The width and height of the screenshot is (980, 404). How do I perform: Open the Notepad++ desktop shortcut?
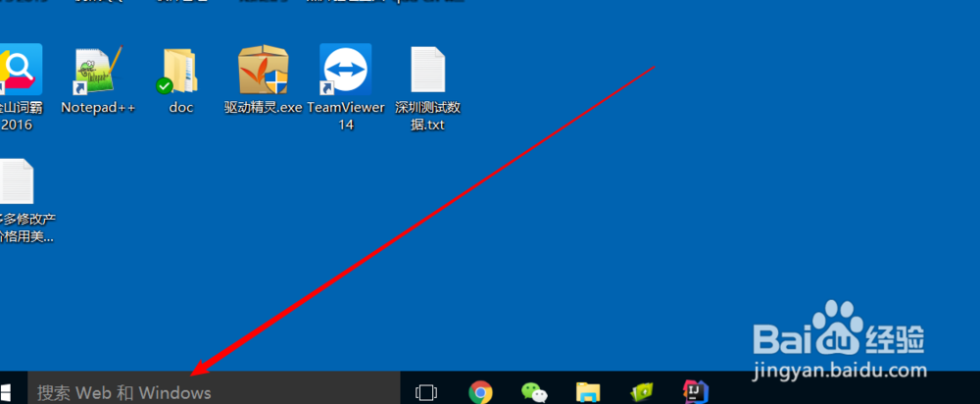97,70
